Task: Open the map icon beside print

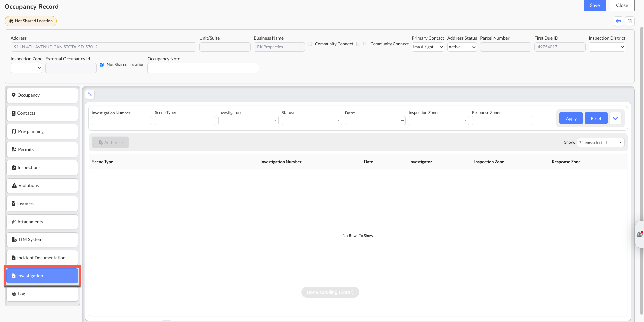Action: click(630, 21)
